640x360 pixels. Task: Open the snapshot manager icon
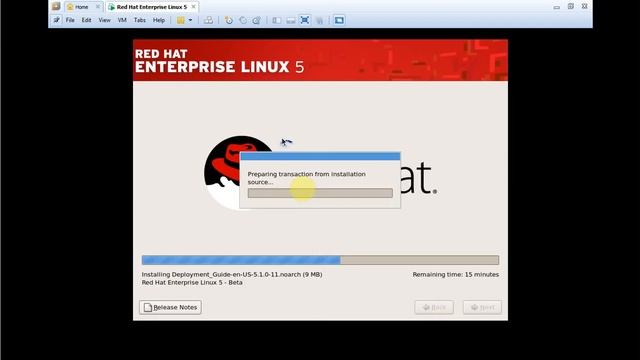[256, 20]
